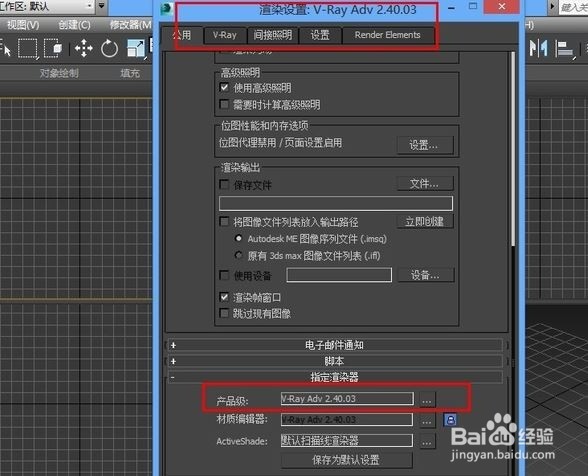This screenshot has width=588, height=476.
Task: Select the arrow Select Object tool
Action: [x=5, y=48]
